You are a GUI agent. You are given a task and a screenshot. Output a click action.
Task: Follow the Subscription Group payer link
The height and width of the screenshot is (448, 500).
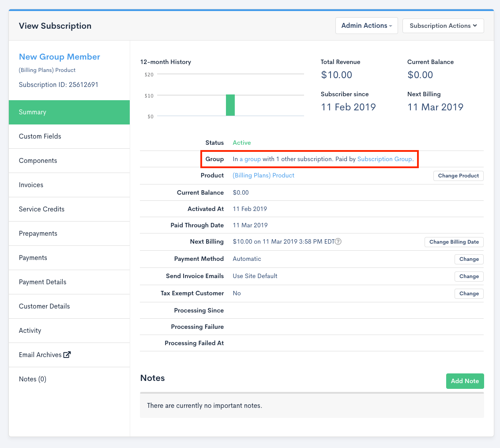tap(384, 159)
